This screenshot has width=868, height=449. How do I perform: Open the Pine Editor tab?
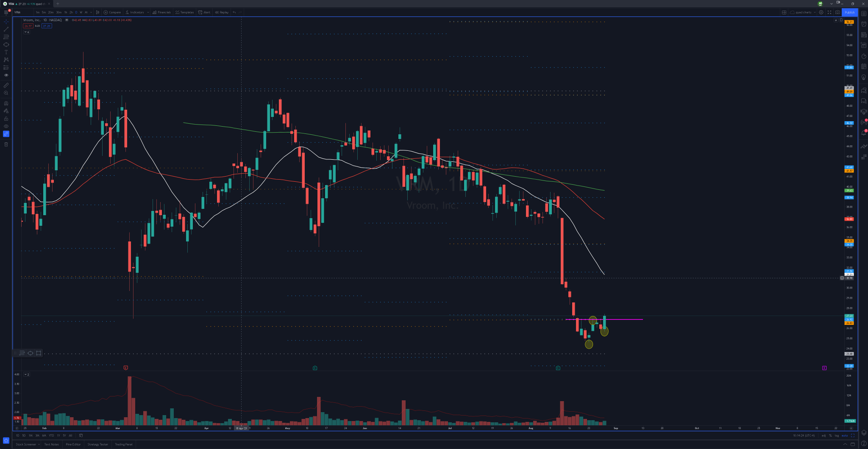[x=73, y=444]
